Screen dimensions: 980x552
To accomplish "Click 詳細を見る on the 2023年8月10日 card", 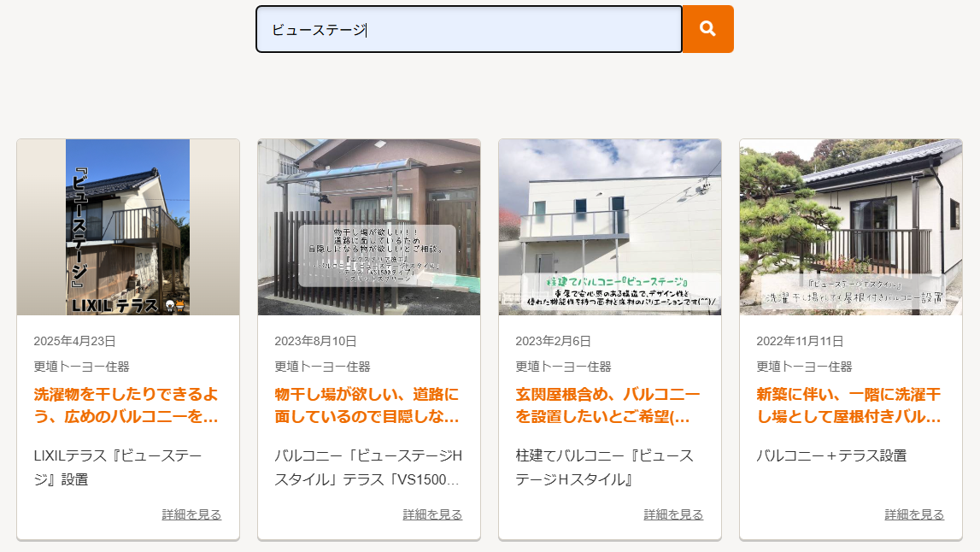I will coord(432,514).
